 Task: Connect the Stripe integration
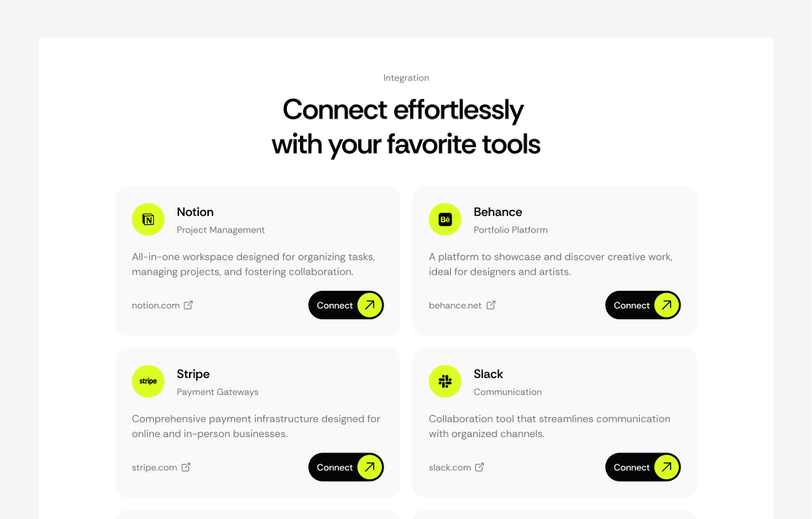point(346,467)
